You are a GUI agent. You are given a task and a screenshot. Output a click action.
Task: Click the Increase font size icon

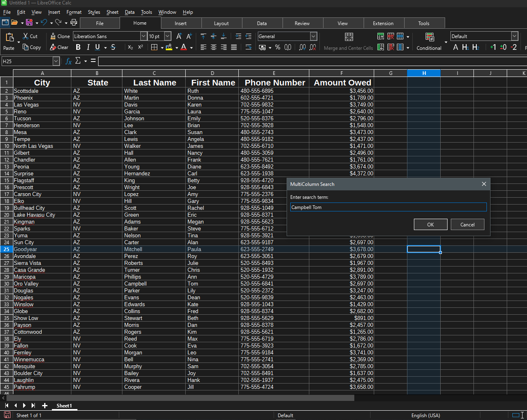point(179,36)
